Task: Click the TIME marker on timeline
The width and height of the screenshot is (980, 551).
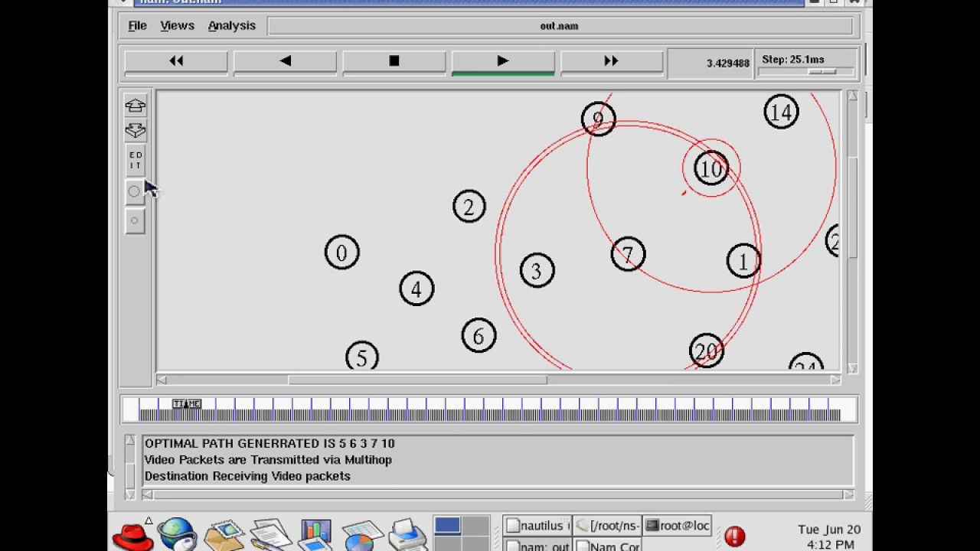Action: click(186, 403)
